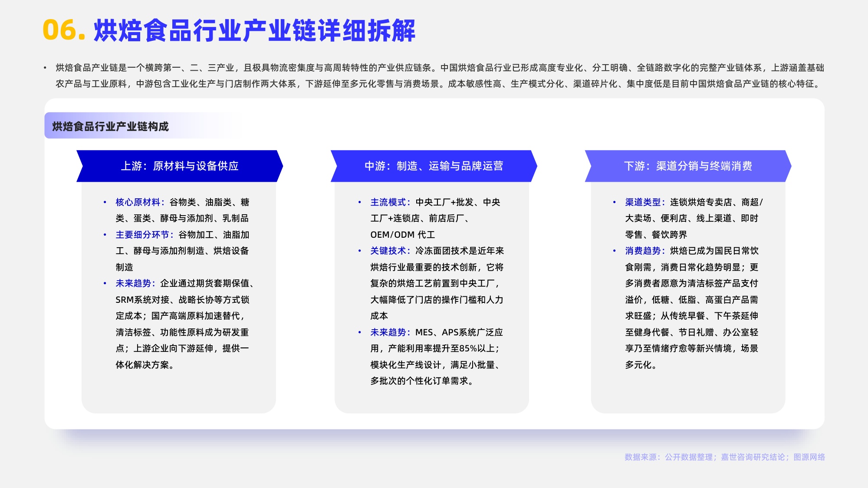
Task: Select the label 主要细分环节：
Action: [x=145, y=235]
